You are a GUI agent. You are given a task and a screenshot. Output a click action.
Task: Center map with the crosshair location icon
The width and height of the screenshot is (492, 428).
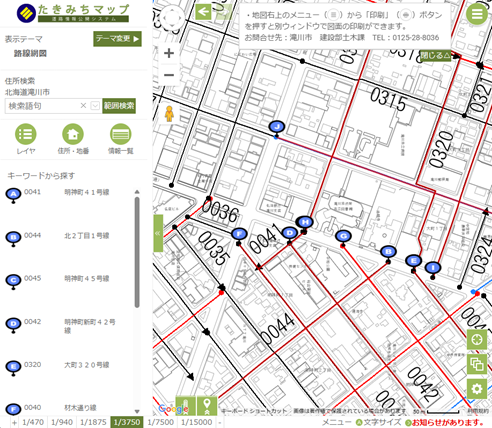point(477,340)
